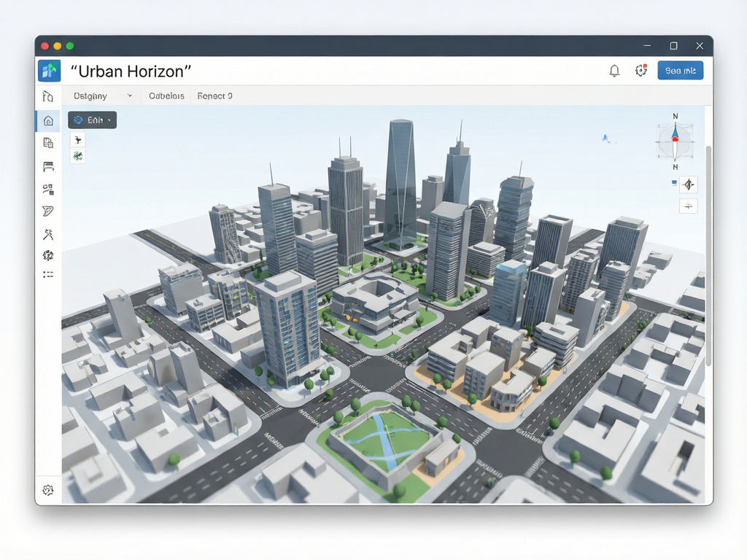The image size is (747, 560).
Task: Click the tall central glass skyscraper
Action: tap(400, 183)
